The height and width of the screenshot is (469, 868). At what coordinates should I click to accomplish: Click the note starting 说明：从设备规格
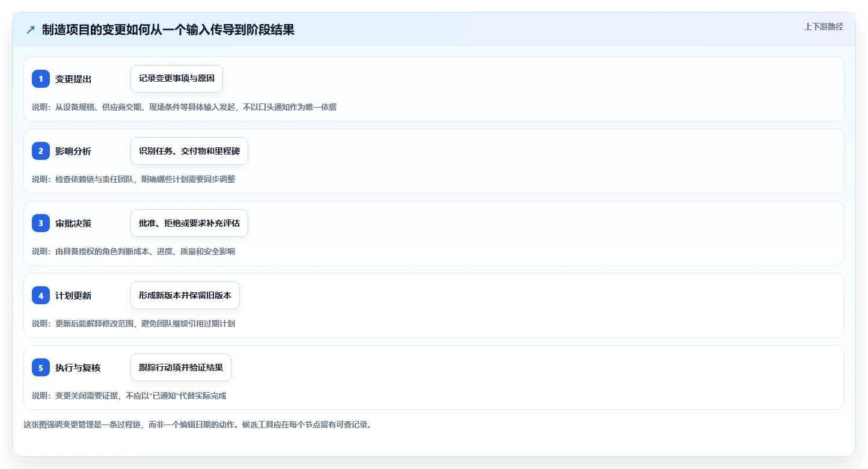point(184,107)
